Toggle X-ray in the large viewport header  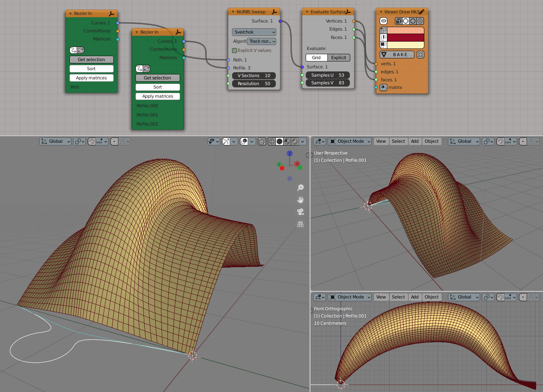[262, 141]
